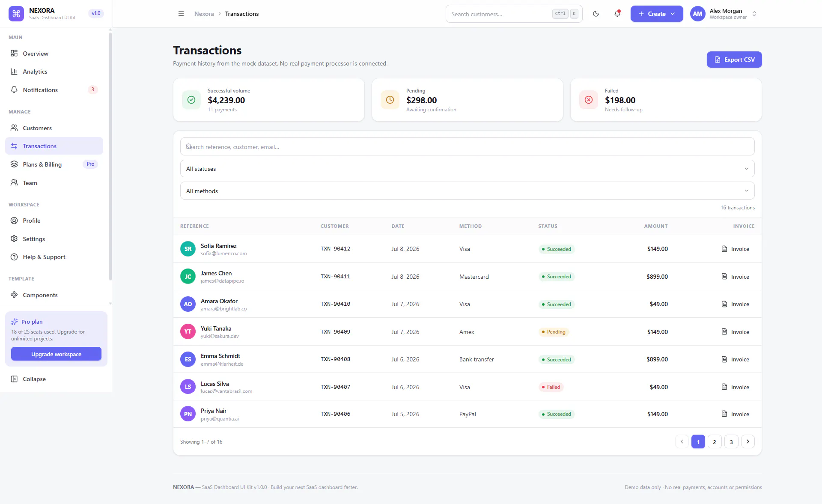Switch to dark mode via moon icon
Screen dimensions: 822x504
596,14
